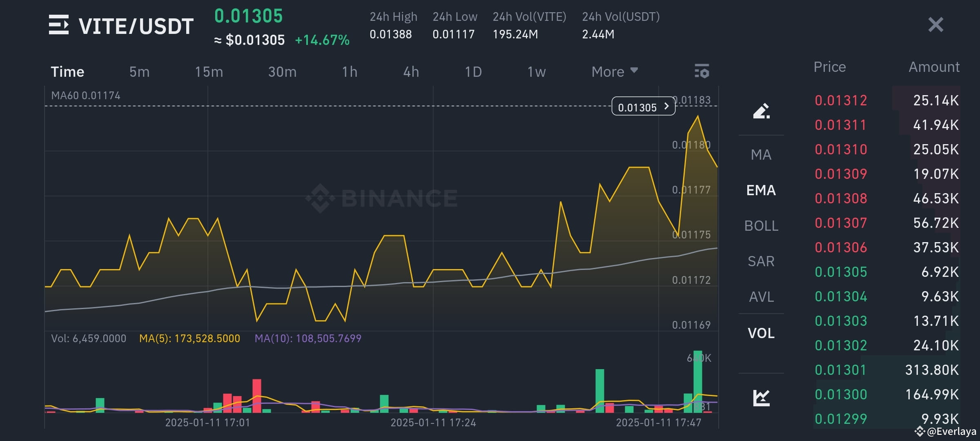
Task: Select the drawing tools pencil icon
Action: pos(761,110)
